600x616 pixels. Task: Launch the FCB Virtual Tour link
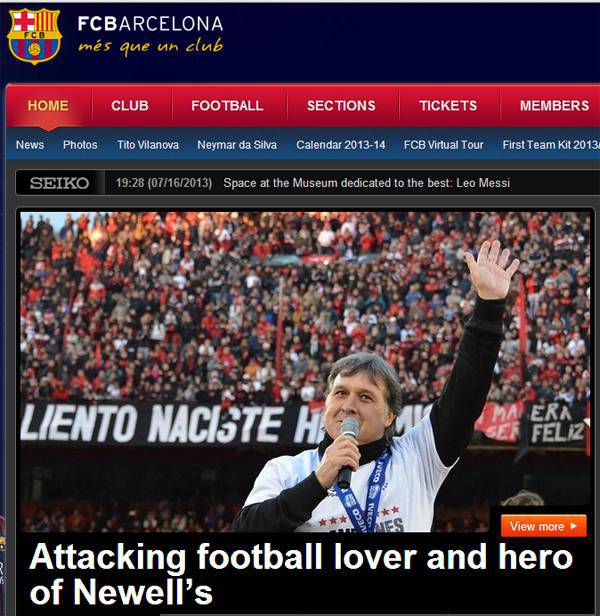[443, 145]
